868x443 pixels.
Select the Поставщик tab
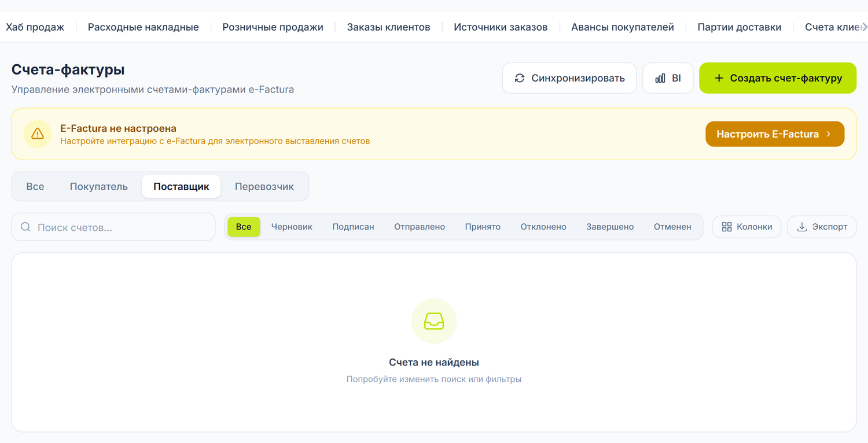click(181, 187)
